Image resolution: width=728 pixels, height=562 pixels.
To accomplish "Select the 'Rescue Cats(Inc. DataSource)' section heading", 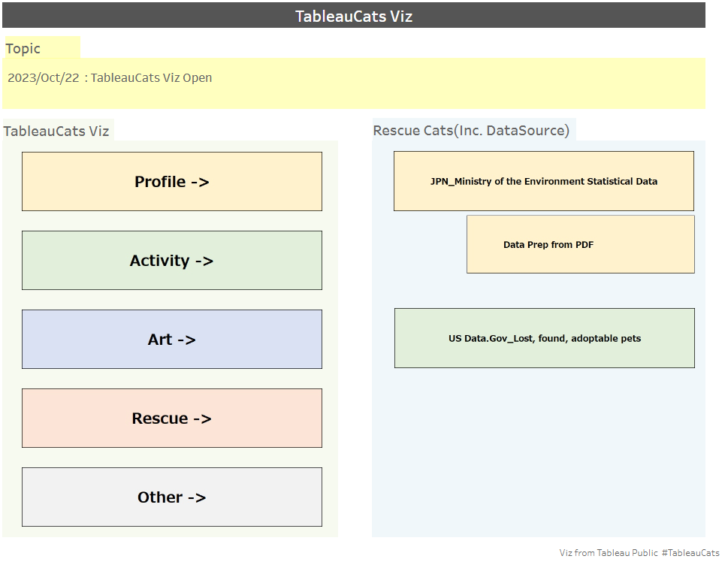I will (471, 131).
